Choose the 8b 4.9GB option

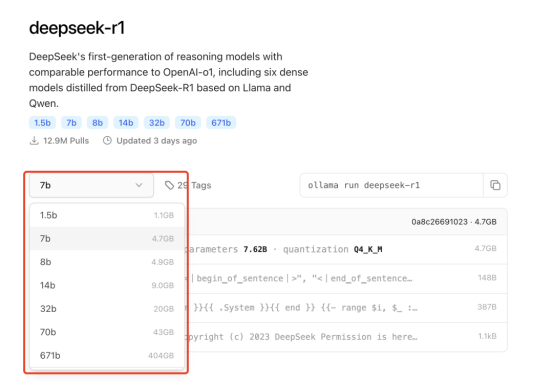pyautogui.click(x=107, y=262)
